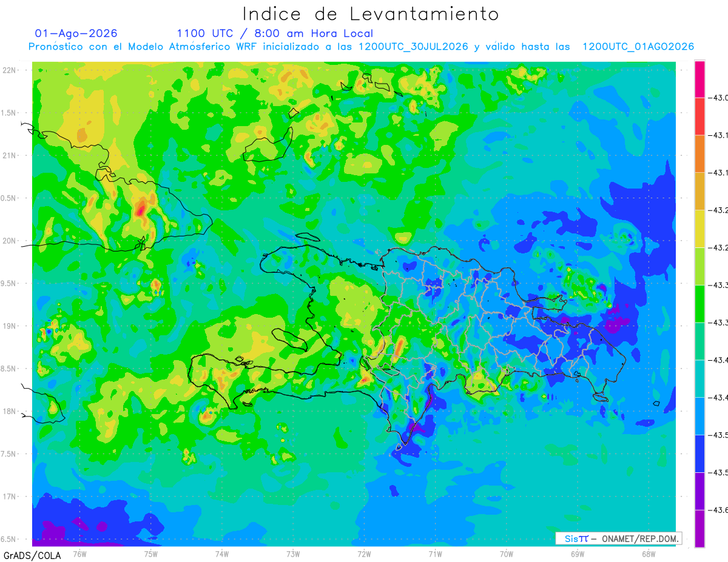728x562 pixels.
Task: Pick the pure green legend swatch
Action: (699, 304)
